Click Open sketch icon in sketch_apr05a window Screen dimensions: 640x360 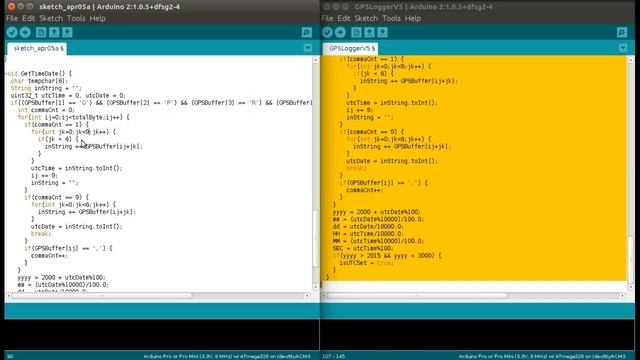click(54, 32)
